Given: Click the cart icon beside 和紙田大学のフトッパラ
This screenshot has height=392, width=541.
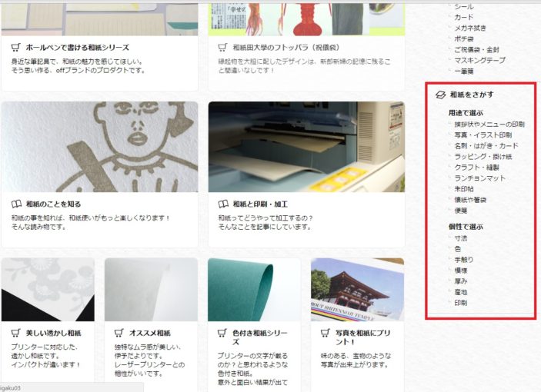Looking at the screenshot, I should point(223,47).
